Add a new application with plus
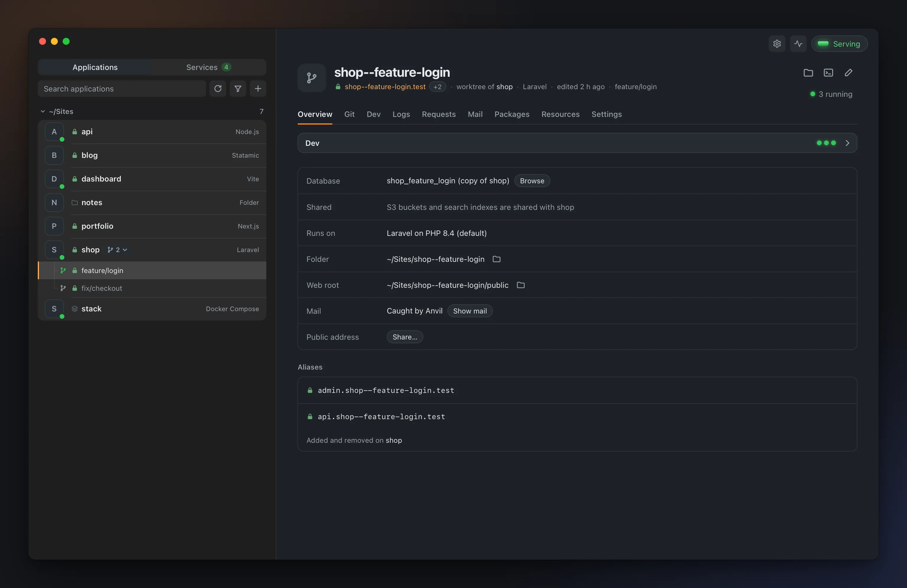 [x=258, y=89]
